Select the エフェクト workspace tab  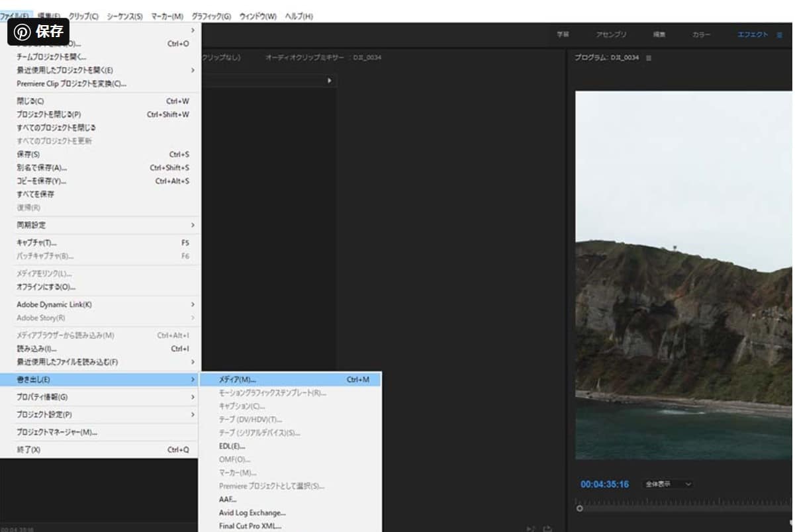tap(753, 35)
